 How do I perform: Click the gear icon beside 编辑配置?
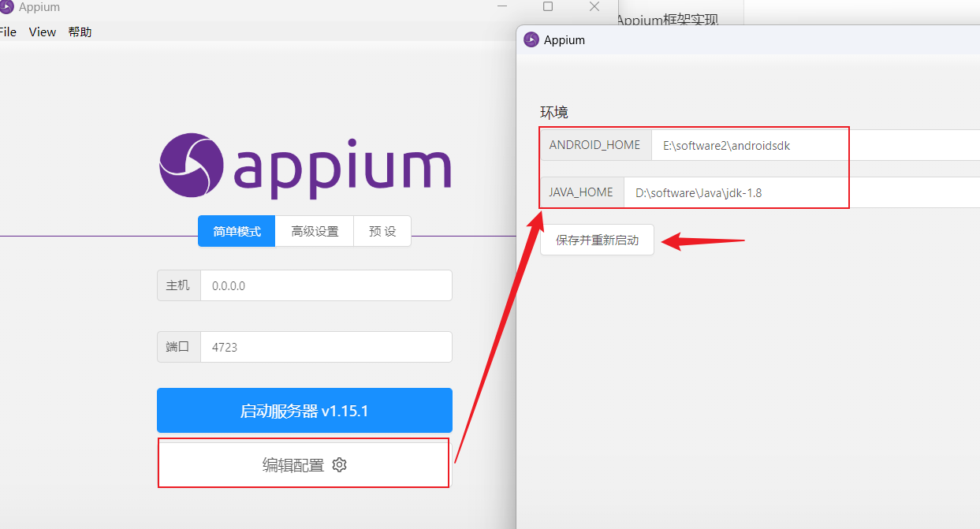click(x=340, y=465)
